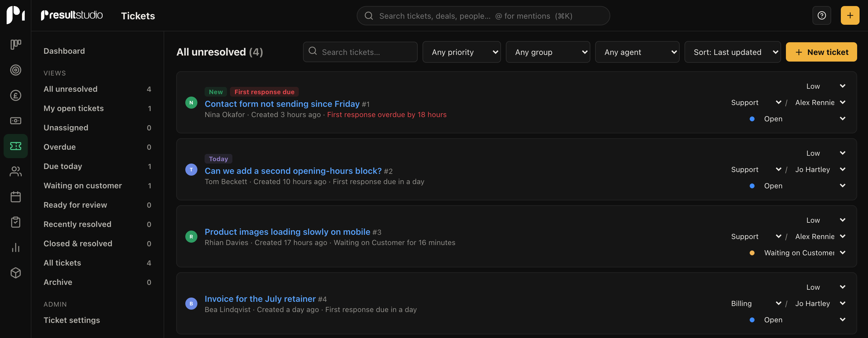868x338 pixels.
Task: Click the Search tickets input field
Action: (360, 52)
